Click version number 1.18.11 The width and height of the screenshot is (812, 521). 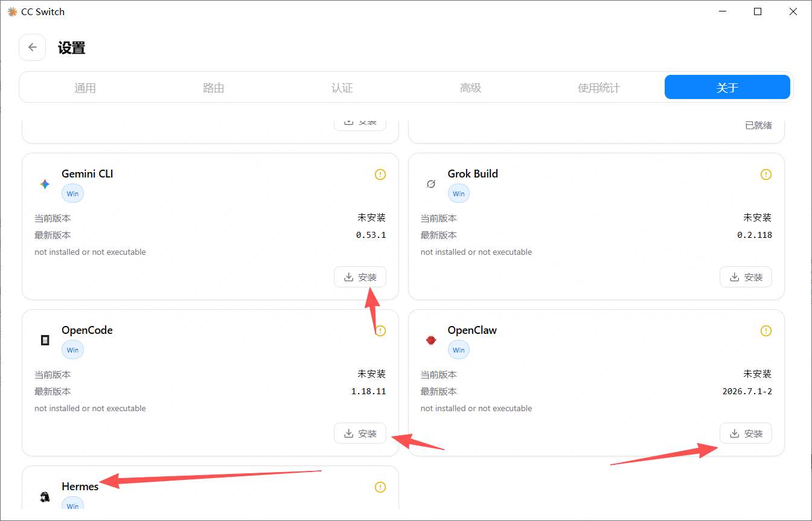(x=368, y=391)
